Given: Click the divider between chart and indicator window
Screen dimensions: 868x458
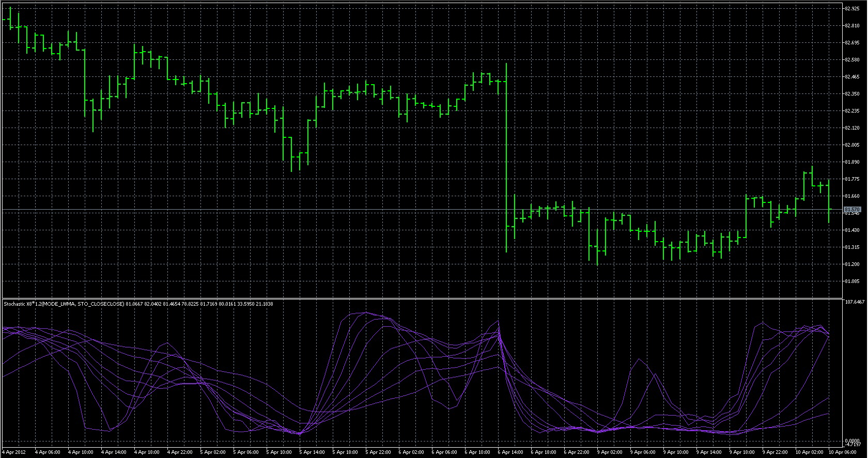Looking at the screenshot, I should [x=422, y=298].
